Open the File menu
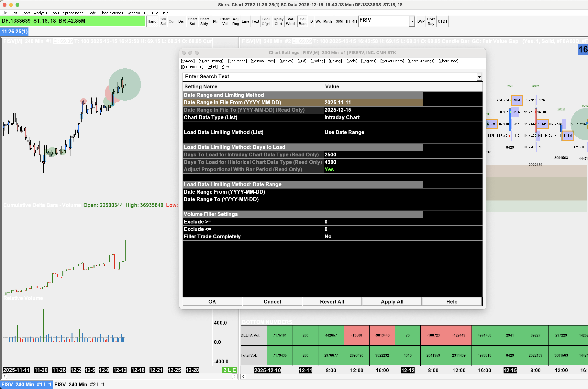Viewport: 588px width, 389px height. (x=4, y=13)
